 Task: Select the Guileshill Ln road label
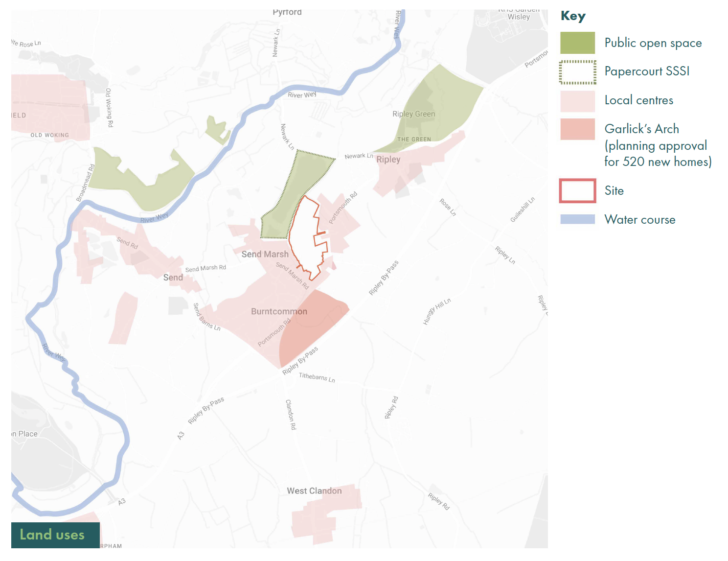click(523, 210)
